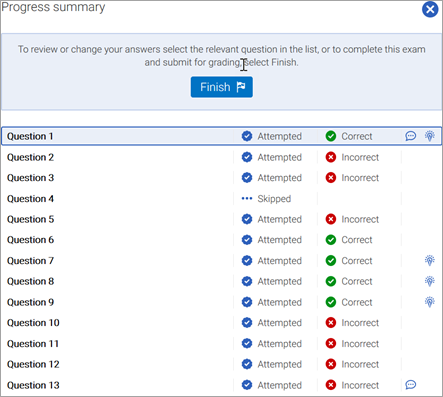Click the blue Attempted badge for Question 1
Screen dimensions: 443x397
[247, 136]
